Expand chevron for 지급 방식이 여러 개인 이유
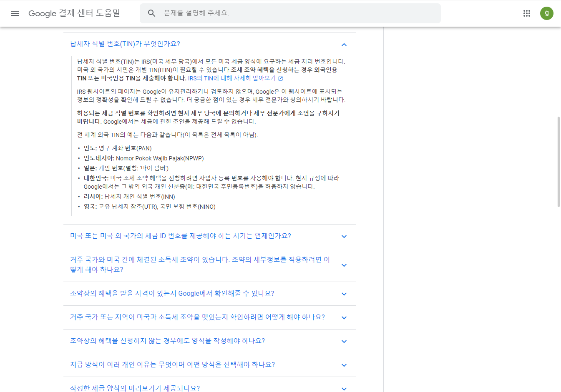This screenshot has width=561, height=392. click(x=344, y=365)
